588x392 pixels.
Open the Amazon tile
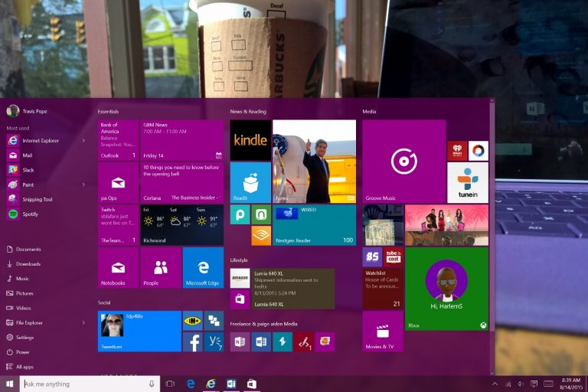240,279
